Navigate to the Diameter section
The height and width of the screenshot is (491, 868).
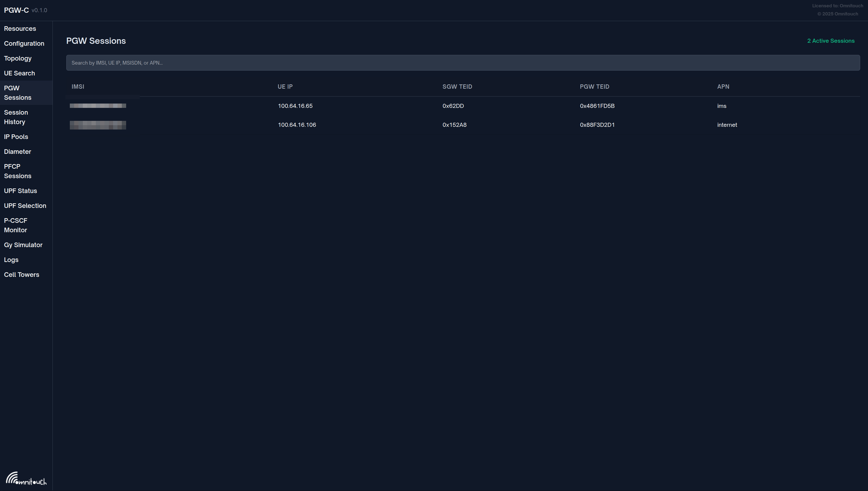click(17, 151)
